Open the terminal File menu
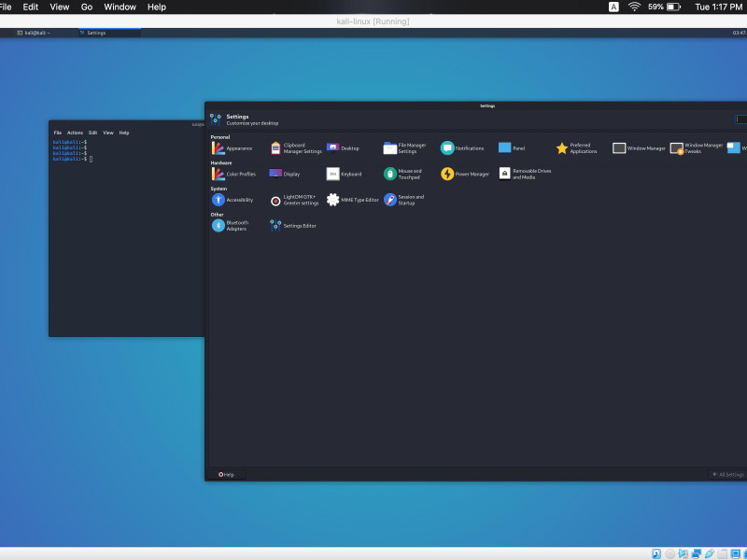Viewport: 747px width, 560px height. pos(58,133)
